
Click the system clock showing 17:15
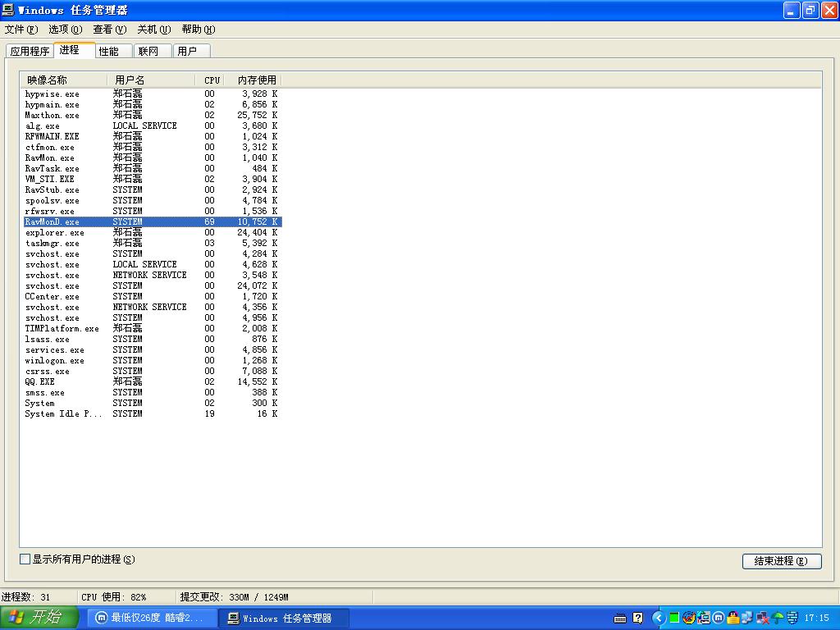point(816,619)
